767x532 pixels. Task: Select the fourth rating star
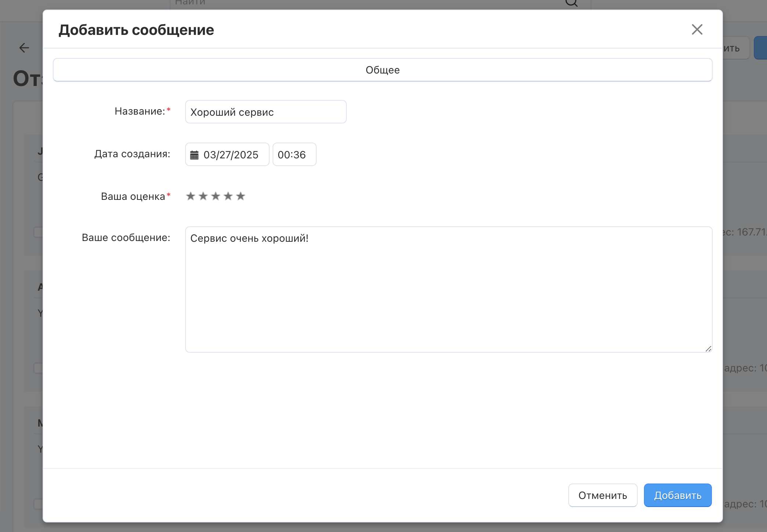(228, 196)
